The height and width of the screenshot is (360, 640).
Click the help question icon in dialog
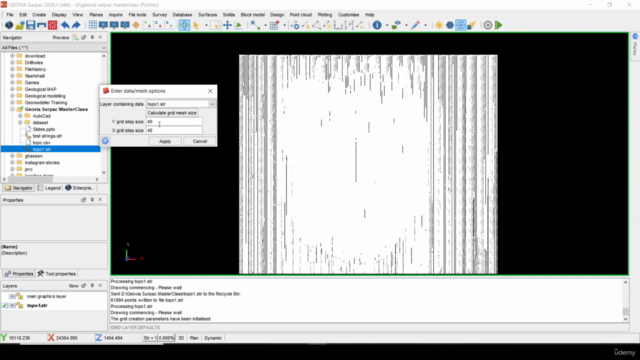pyautogui.click(x=105, y=141)
